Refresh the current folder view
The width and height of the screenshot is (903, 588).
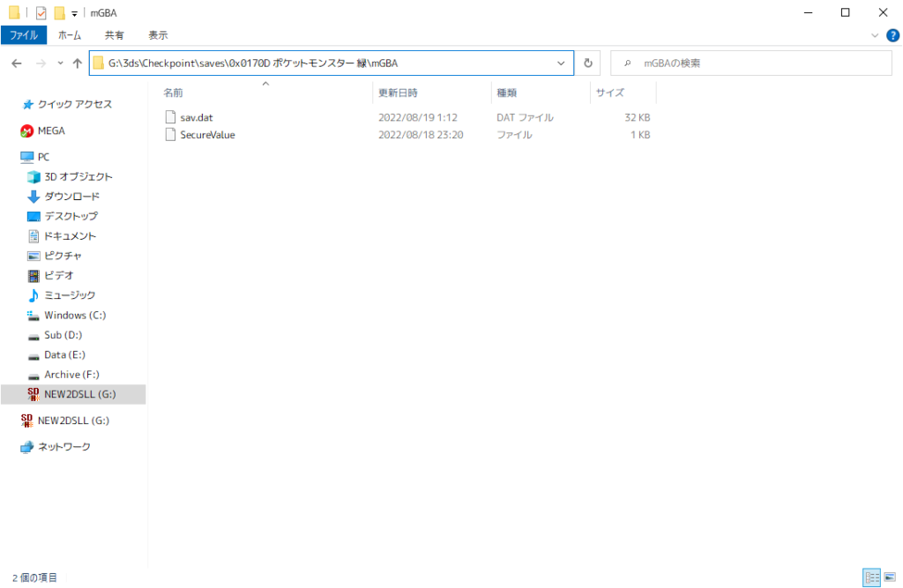(x=588, y=63)
